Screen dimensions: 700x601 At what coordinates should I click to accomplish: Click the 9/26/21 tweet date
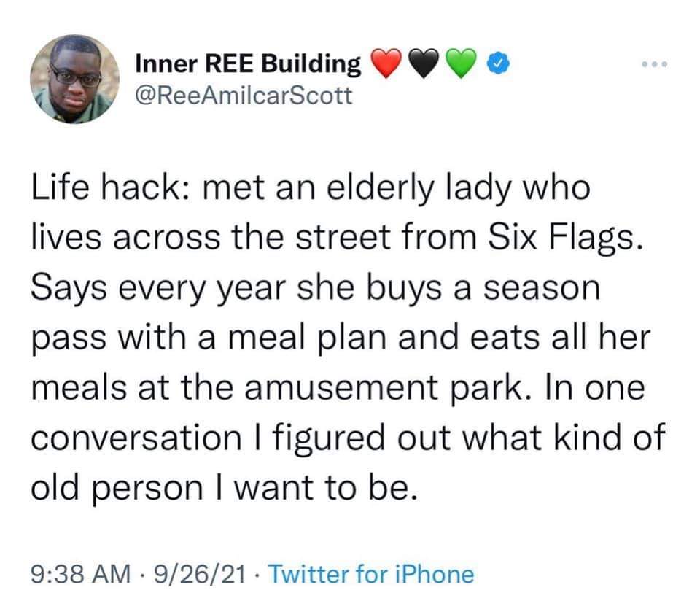click(x=201, y=574)
